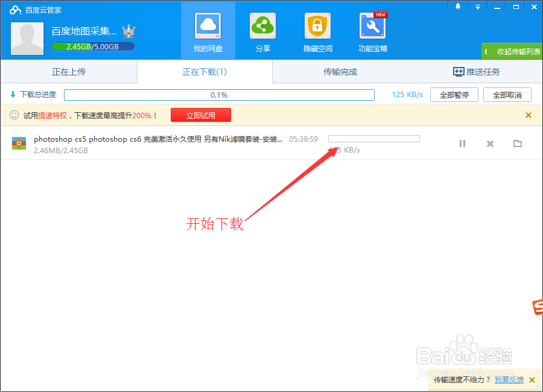This screenshot has height=392, width=543.
Task: Click overall download progress bar 0.1%
Action: click(x=219, y=95)
